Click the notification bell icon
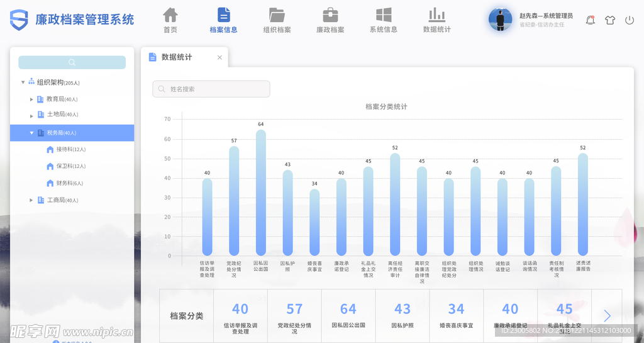Screen dimensions: 644x343 (x=590, y=20)
